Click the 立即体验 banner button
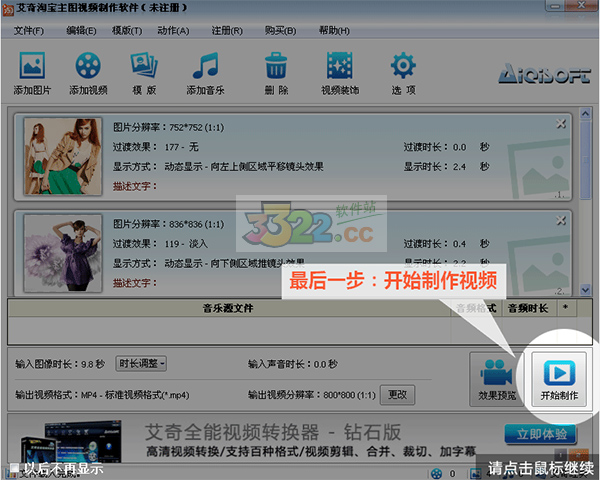This screenshot has height=480, width=600. (541, 434)
